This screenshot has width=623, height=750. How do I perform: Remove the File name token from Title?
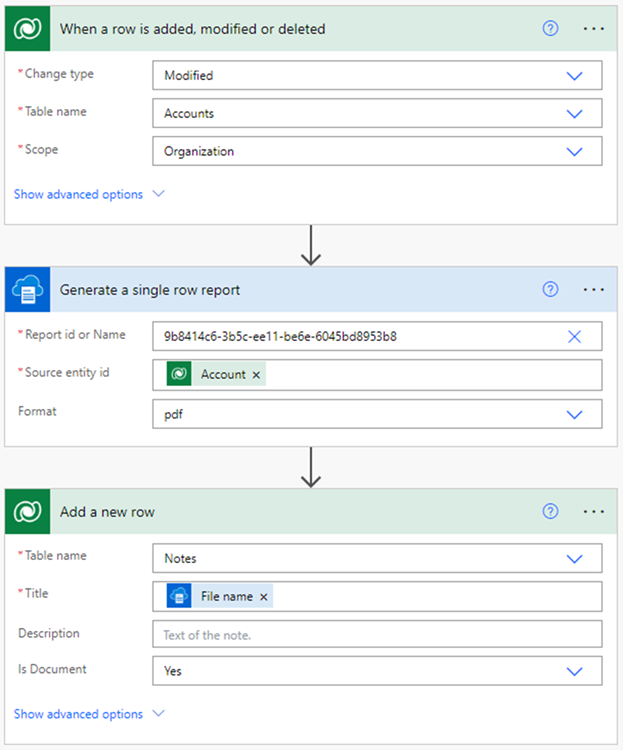[264, 597]
